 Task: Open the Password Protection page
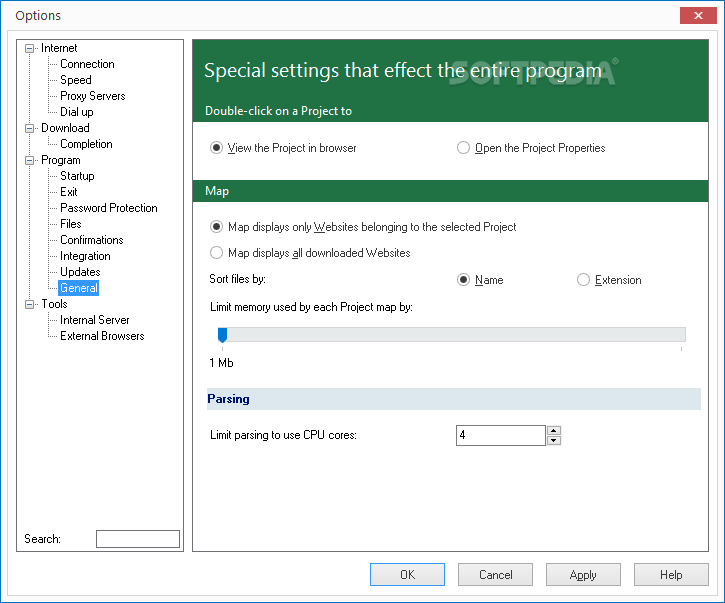109,208
